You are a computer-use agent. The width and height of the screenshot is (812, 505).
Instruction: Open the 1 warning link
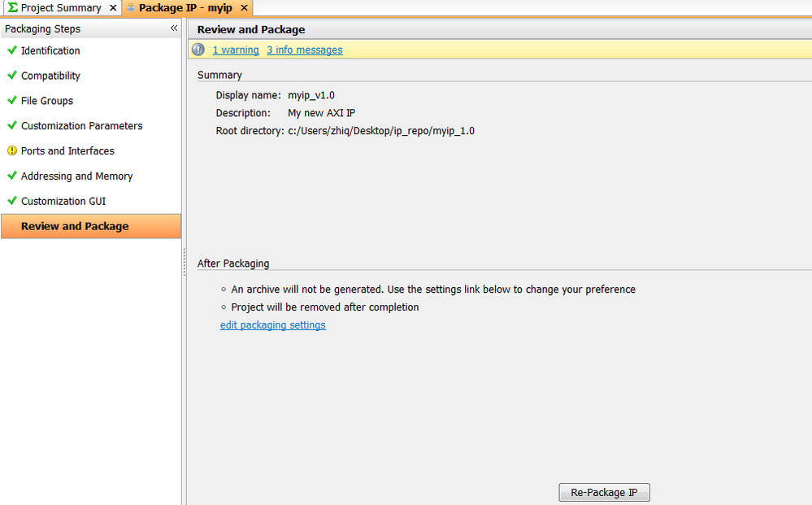236,50
